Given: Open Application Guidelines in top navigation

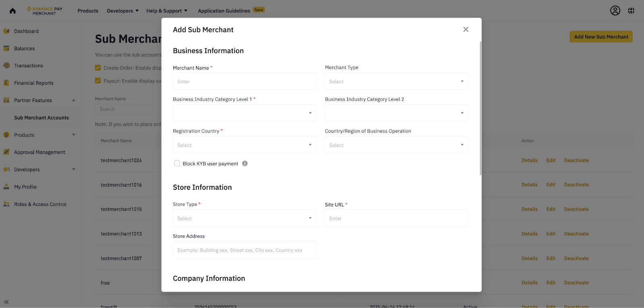Looking at the screenshot, I should click(x=224, y=11).
